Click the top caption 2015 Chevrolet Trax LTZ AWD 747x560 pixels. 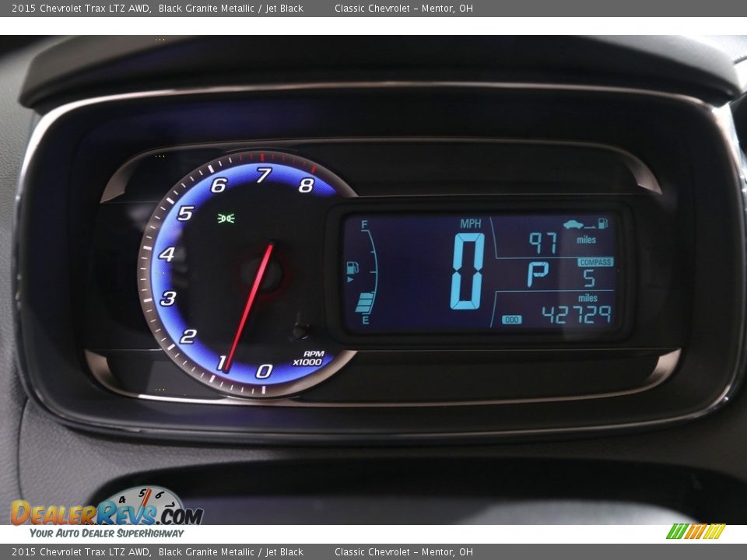pos(81,8)
